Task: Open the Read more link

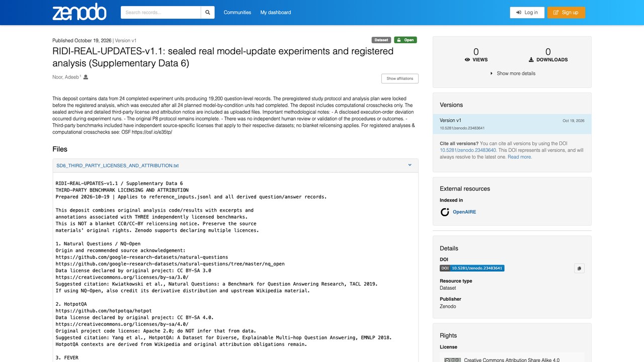Action: [x=520, y=157]
